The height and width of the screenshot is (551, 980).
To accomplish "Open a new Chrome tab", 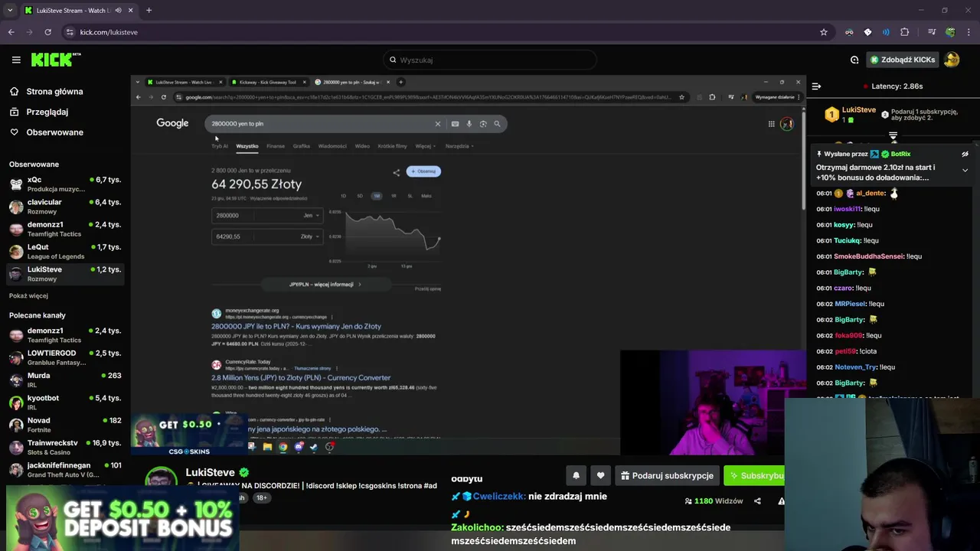I will [x=149, y=10].
